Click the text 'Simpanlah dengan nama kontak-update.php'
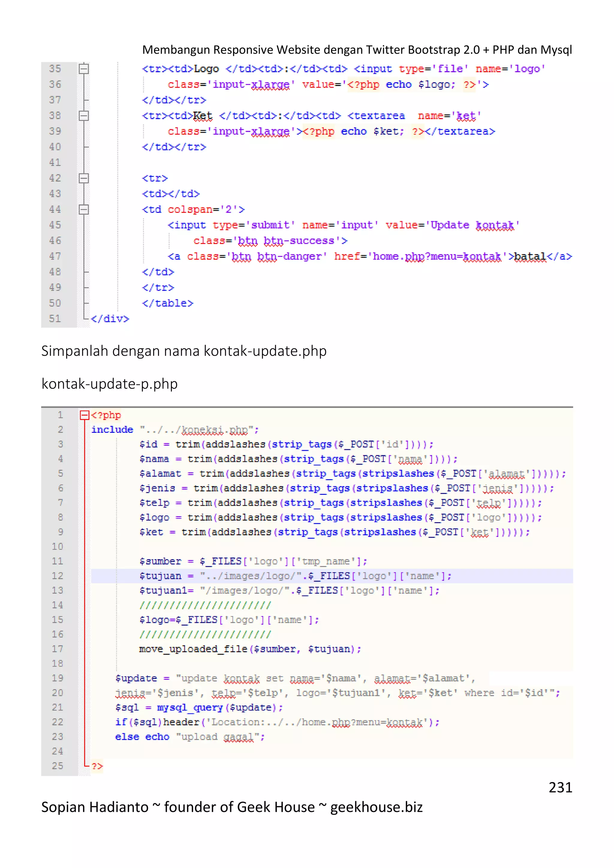 point(184,351)
